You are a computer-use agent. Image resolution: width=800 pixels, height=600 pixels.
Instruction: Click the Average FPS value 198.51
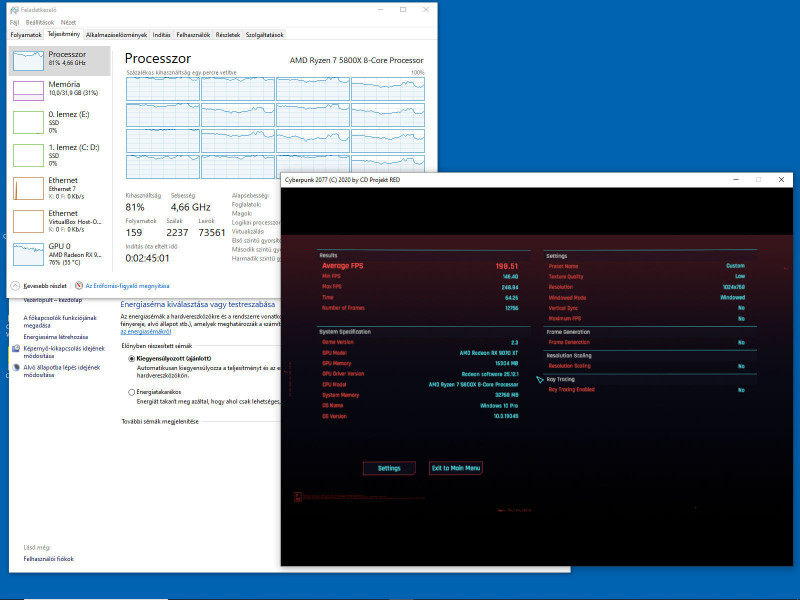pyautogui.click(x=507, y=266)
